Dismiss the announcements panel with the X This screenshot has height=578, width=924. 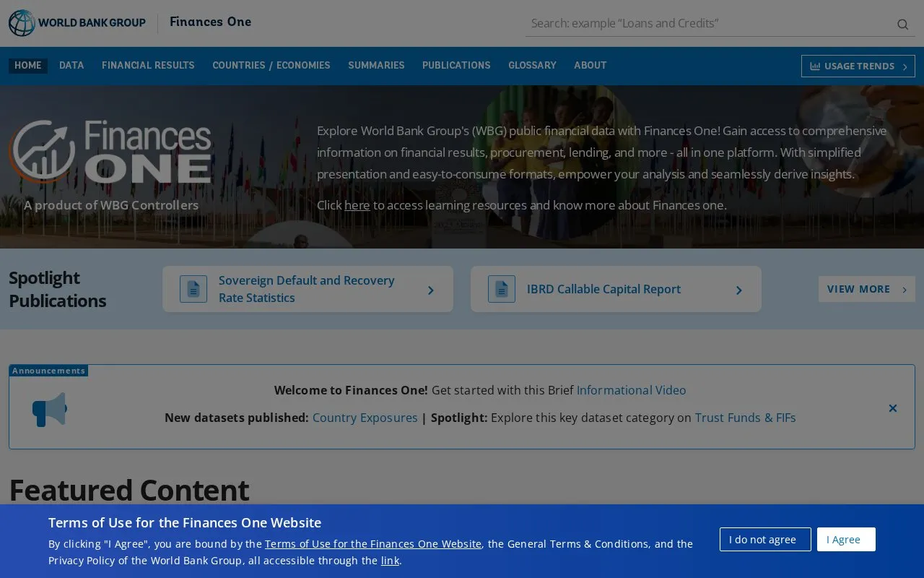[893, 408]
